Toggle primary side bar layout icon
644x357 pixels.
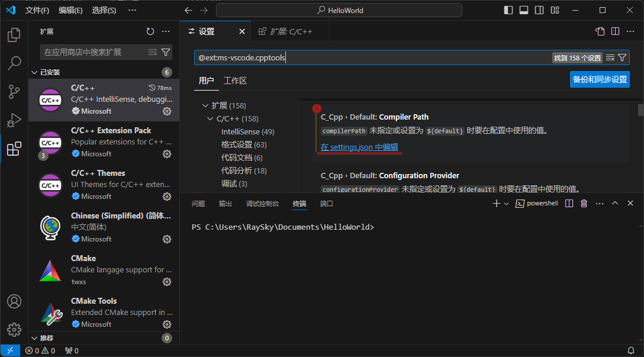(x=508, y=10)
